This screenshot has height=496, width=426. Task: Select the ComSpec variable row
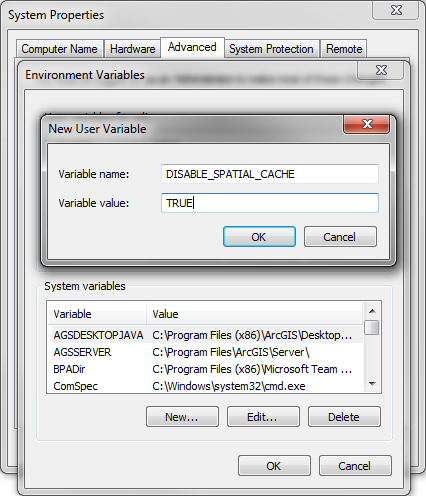205,386
